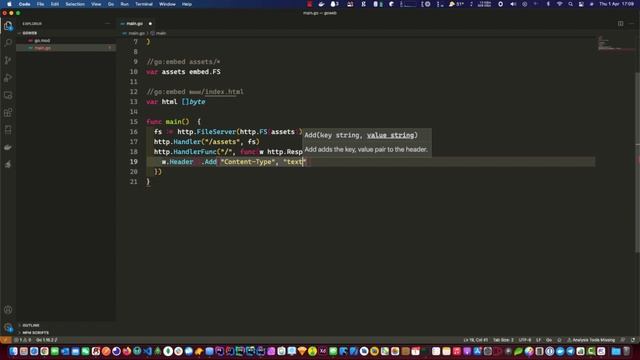The height and width of the screenshot is (360, 640).
Task: Change LF line ending in status bar
Action: [x=538, y=340]
